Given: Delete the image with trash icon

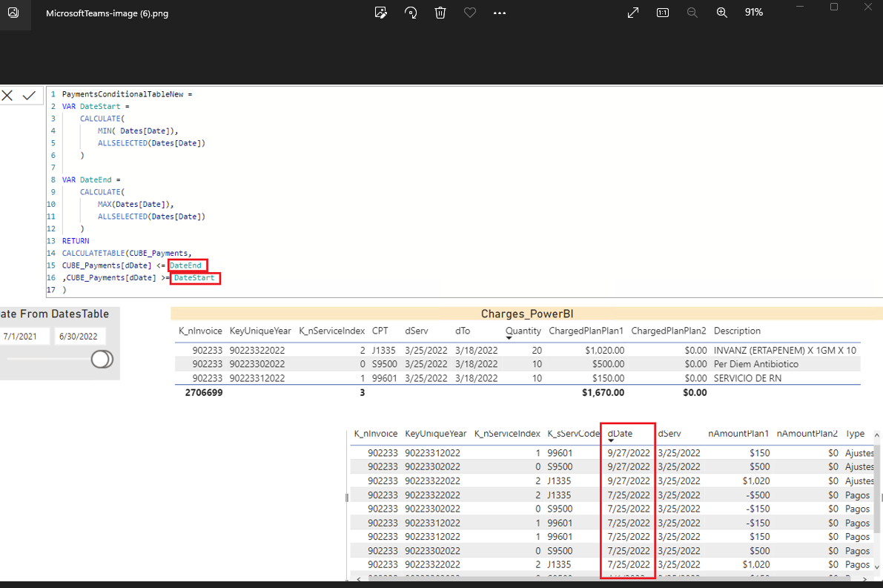Looking at the screenshot, I should tap(440, 13).
